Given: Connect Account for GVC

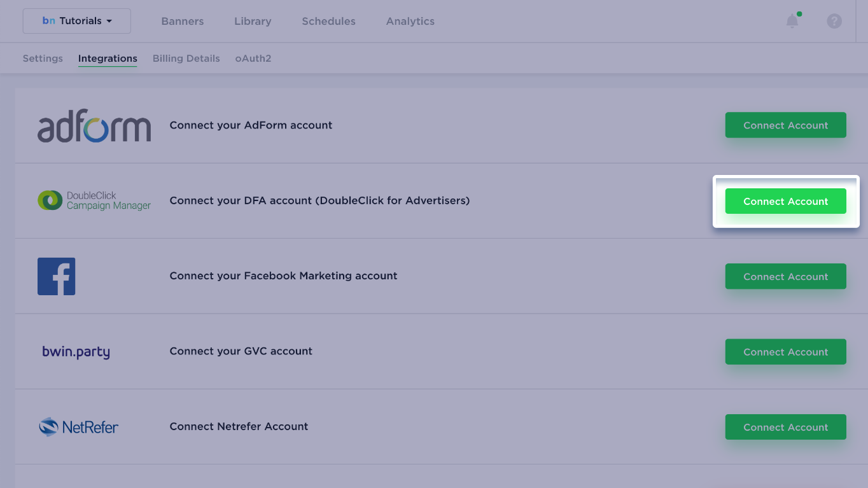Looking at the screenshot, I should (x=786, y=352).
